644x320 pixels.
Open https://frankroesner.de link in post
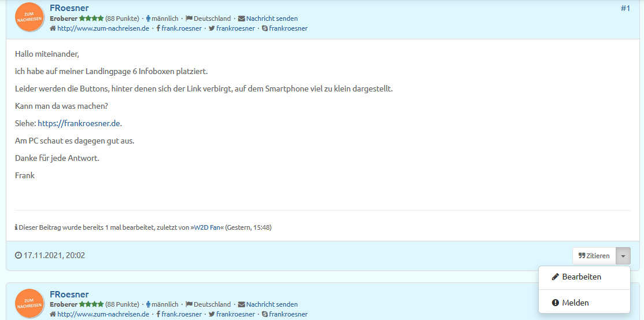pyautogui.click(x=79, y=123)
